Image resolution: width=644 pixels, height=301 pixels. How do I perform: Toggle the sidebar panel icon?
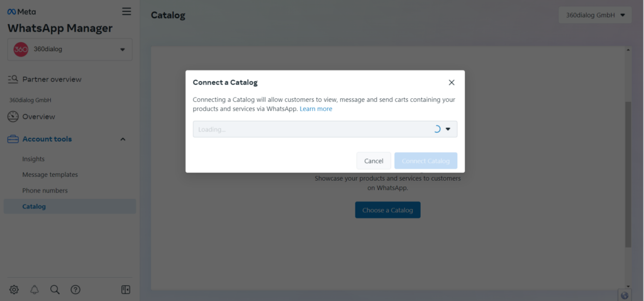click(x=126, y=290)
